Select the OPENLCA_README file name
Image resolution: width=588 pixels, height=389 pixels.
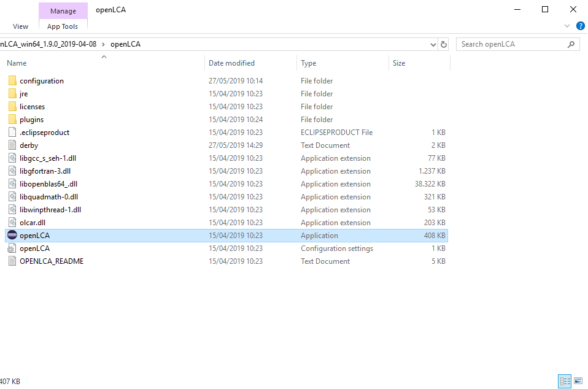[x=52, y=261]
